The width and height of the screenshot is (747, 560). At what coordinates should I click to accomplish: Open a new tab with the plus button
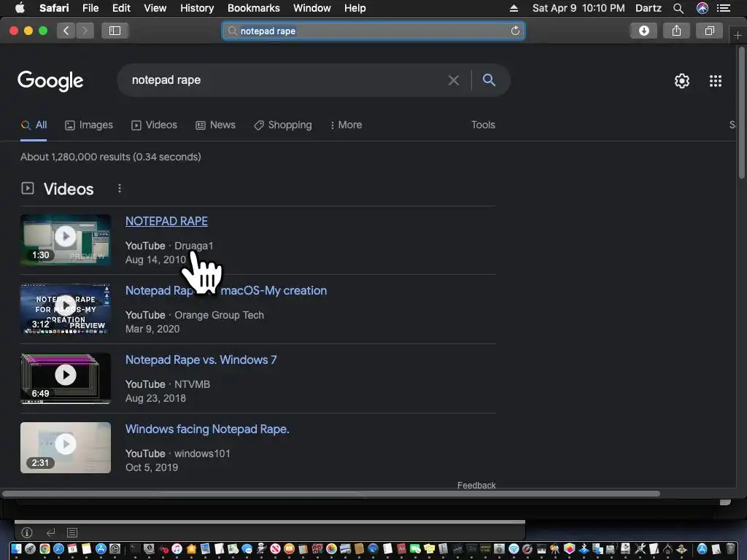(738, 35)
